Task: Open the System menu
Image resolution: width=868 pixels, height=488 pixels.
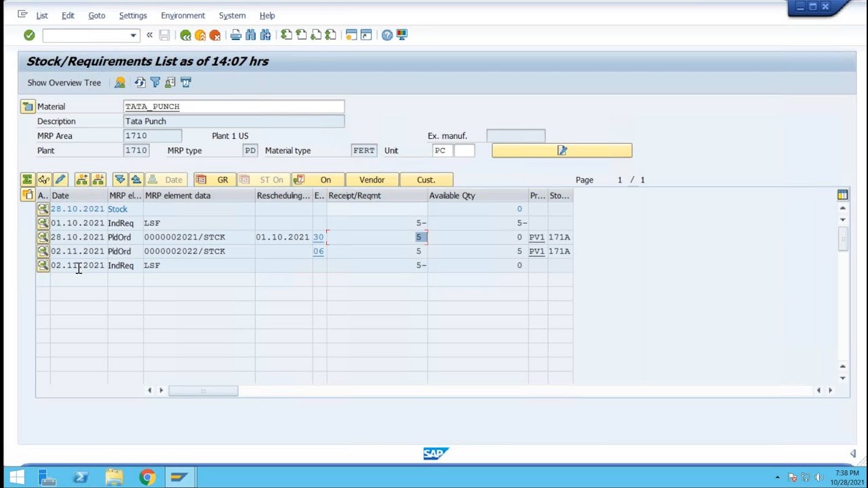Action: click(233, 16)
